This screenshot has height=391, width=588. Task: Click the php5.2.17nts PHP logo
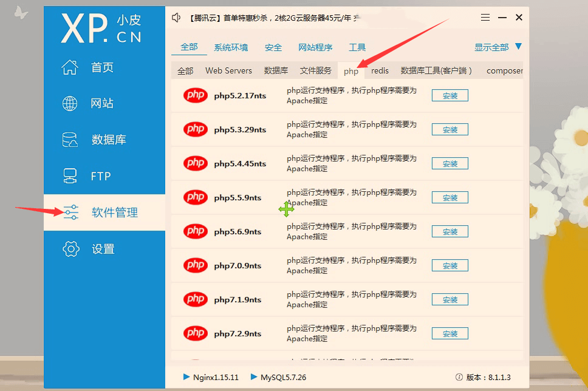coord(196,95)
